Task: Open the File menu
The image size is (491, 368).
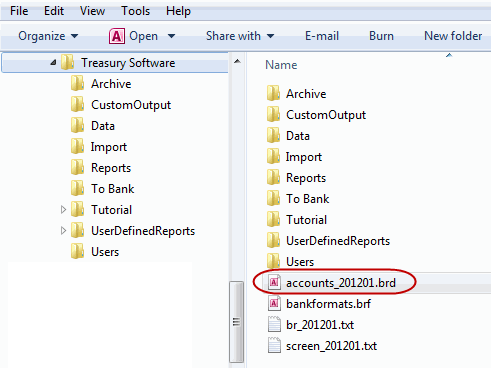Action: (19, 11)
